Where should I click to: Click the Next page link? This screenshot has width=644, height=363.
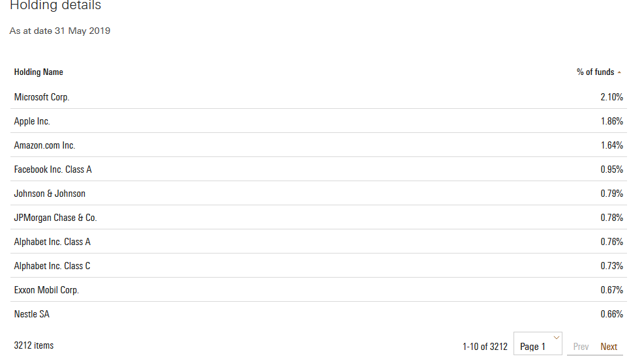609,347
